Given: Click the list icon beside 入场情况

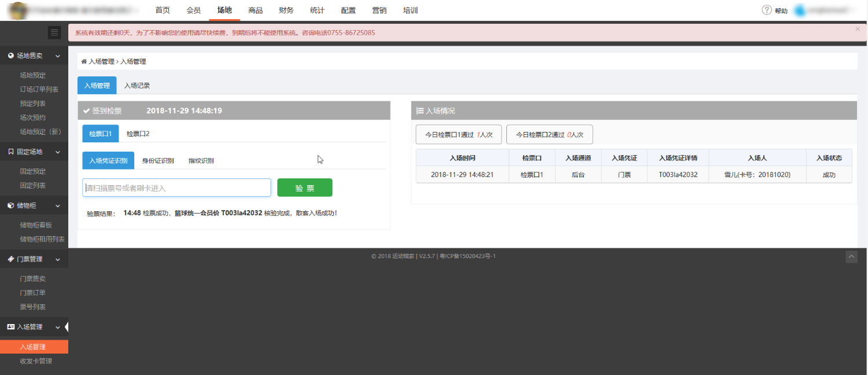Looking at the screenshot, I should (420, 111).
